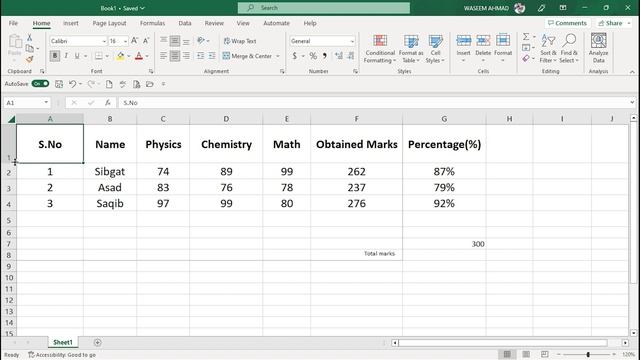Select Normal view icon in status bar
This screenshot has width=640, height=360.
pos(507,354)
